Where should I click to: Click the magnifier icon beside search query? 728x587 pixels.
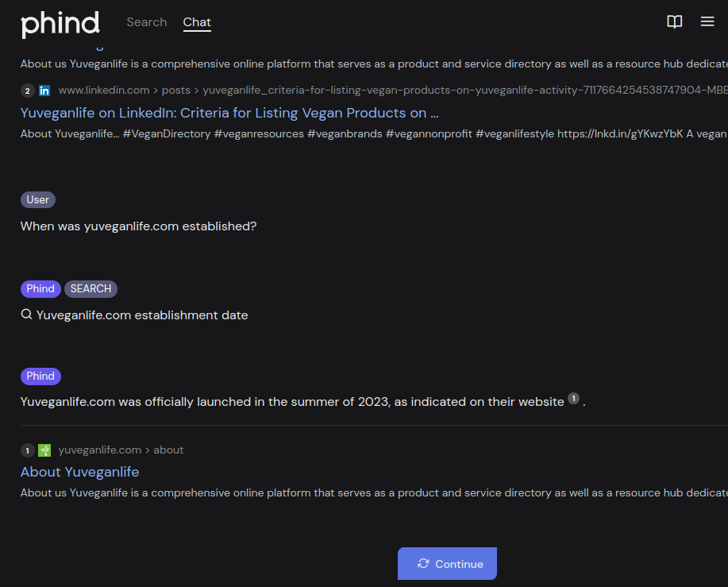pyautogui.click(x=26, y=315)
